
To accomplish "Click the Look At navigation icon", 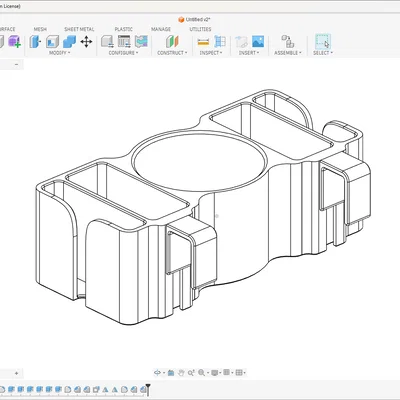I will 171,373.
